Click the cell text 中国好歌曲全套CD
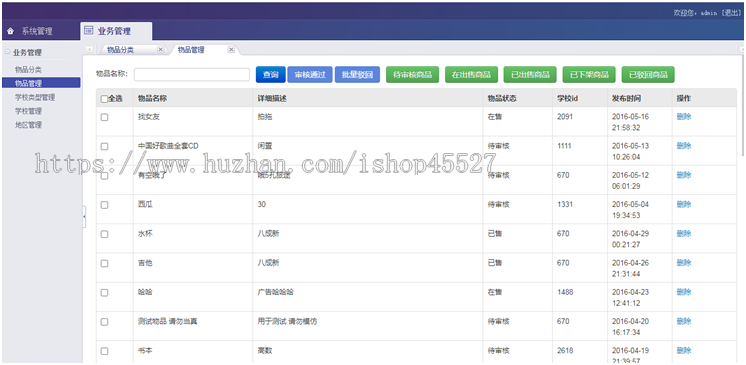This screenshot has width=746, height=365. click(x=168, y=146)
